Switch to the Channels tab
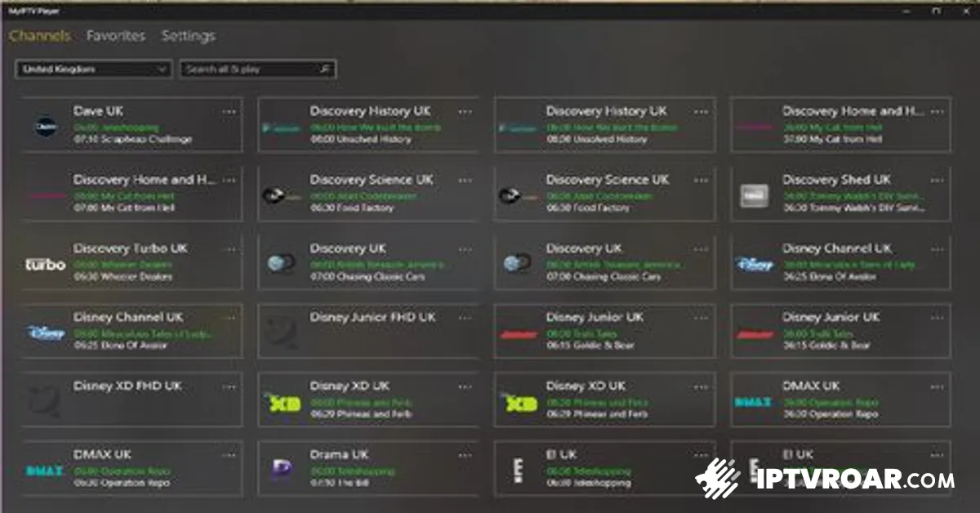980x513 pixels. 40,36
